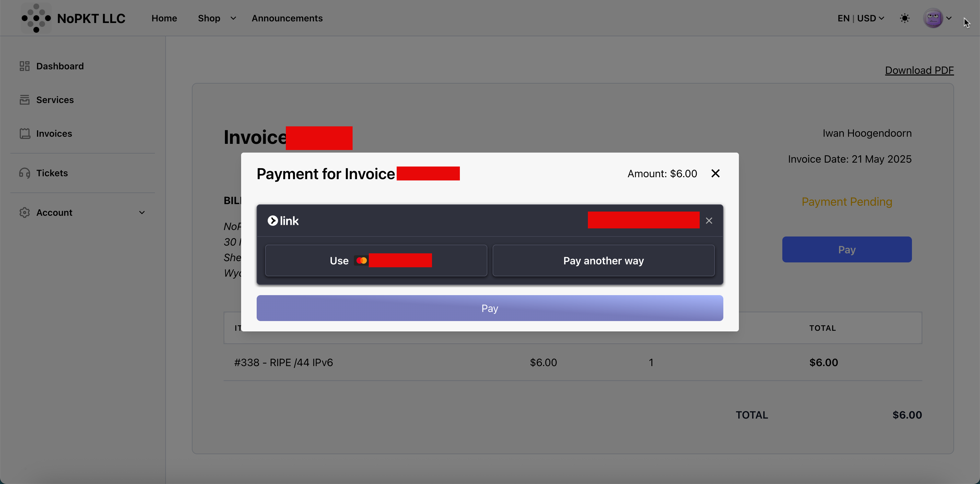
Task: Close the payment modal with the X
Action: click(715, 174)
